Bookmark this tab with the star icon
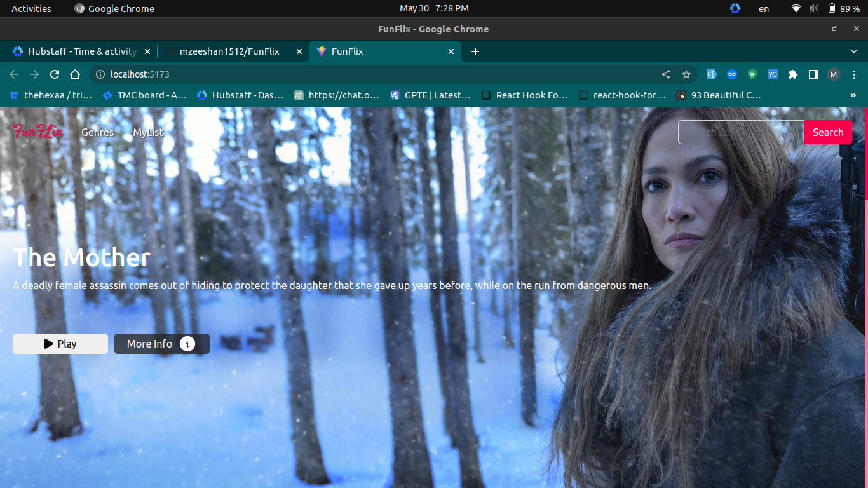868x488 pixels. [x=686, y=74]
